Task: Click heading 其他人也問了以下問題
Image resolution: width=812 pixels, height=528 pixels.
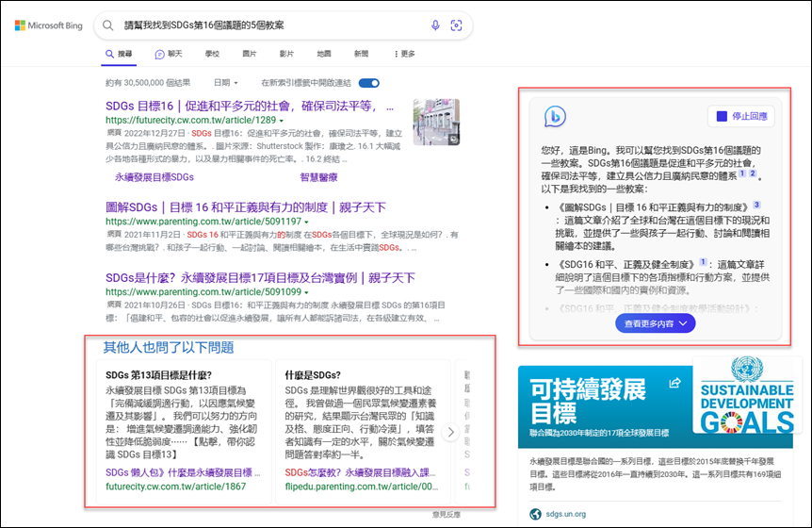Action: coord(169,347)
